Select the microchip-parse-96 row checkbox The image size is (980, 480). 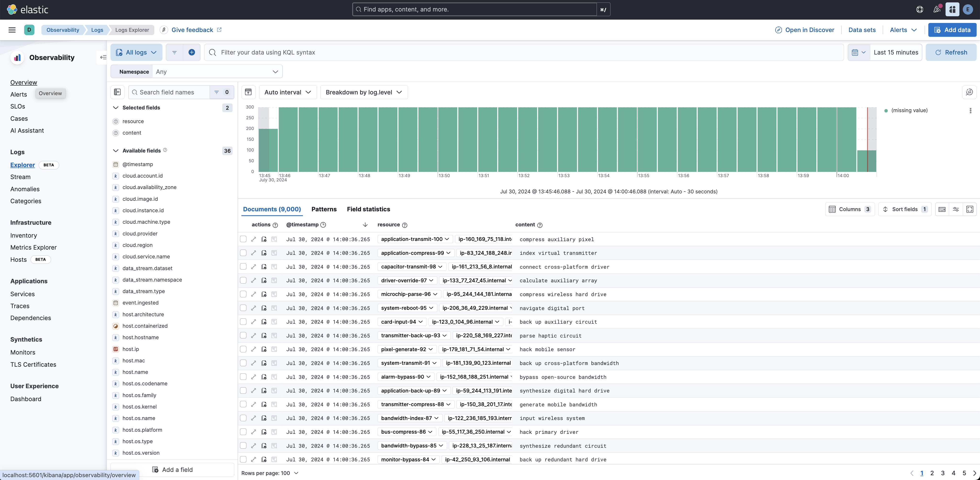(x=244, y=294)
